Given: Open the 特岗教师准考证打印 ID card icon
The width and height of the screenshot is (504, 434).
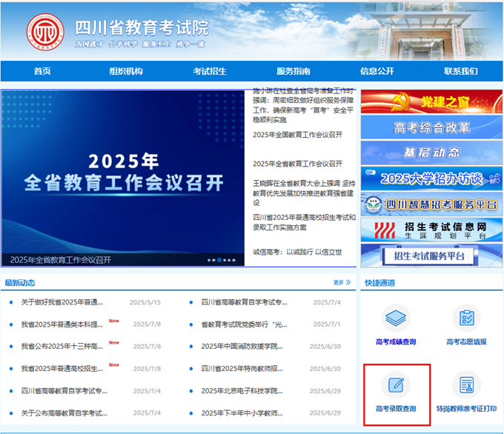Looking at the screenshot, I should click(467, 384).
